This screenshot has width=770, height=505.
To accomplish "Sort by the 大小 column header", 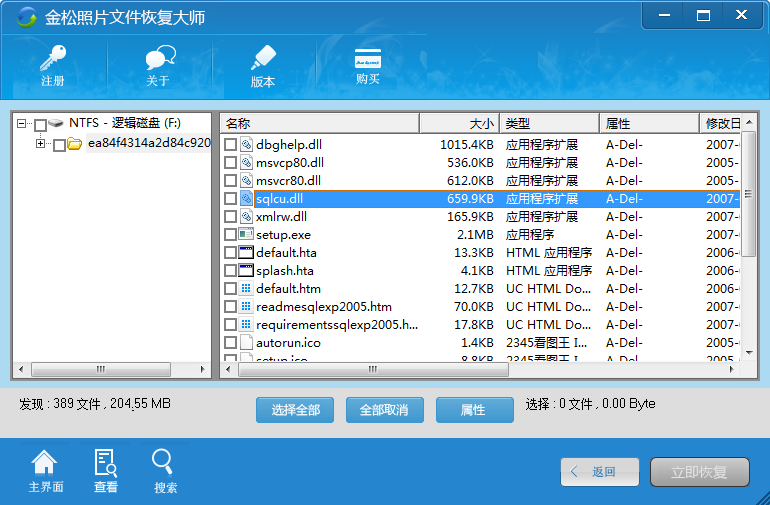I will coord(460,123).
